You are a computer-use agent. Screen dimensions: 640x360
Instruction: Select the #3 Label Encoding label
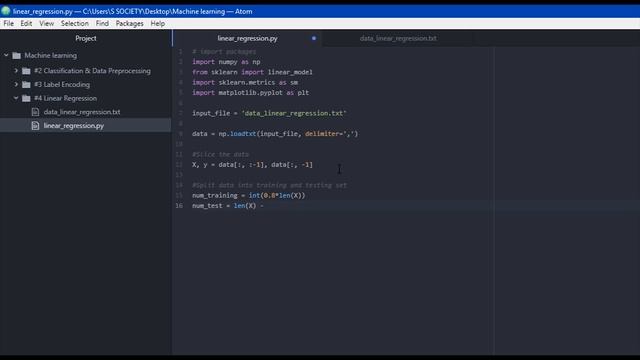pyautogui.click(x=62, y=85)
